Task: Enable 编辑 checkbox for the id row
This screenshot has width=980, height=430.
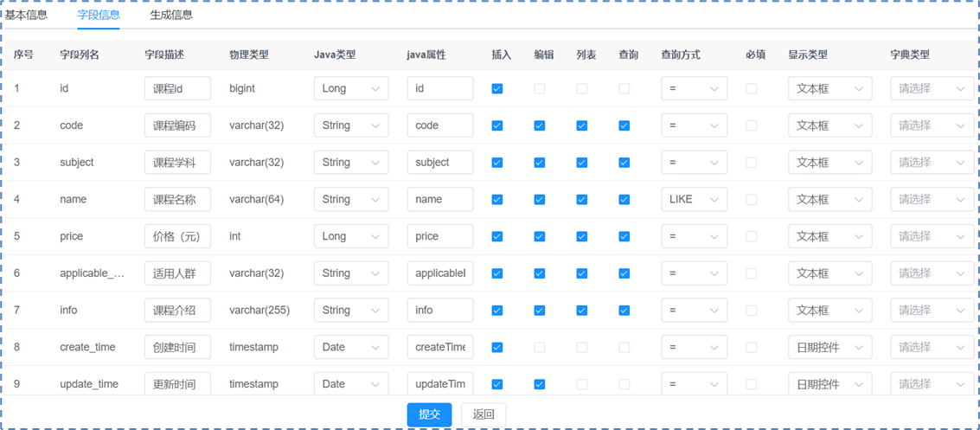Action: (x=540, y=88)
